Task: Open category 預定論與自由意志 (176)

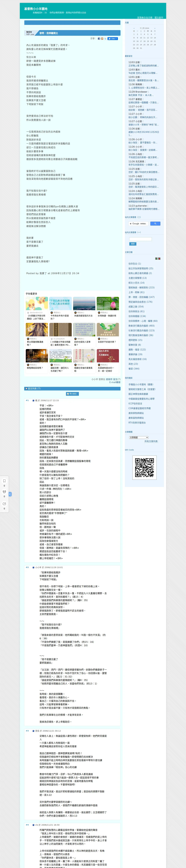Action: tap(140, 302)
